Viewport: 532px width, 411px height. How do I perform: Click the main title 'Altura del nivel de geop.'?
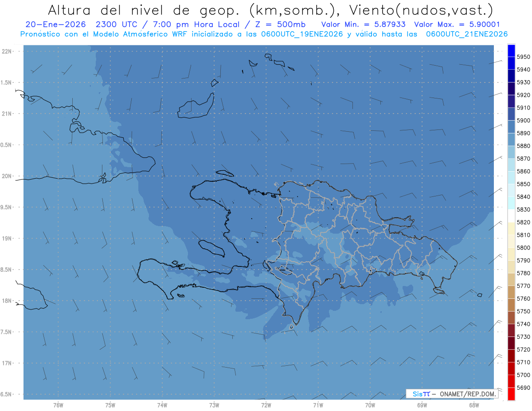coord(144,10)
